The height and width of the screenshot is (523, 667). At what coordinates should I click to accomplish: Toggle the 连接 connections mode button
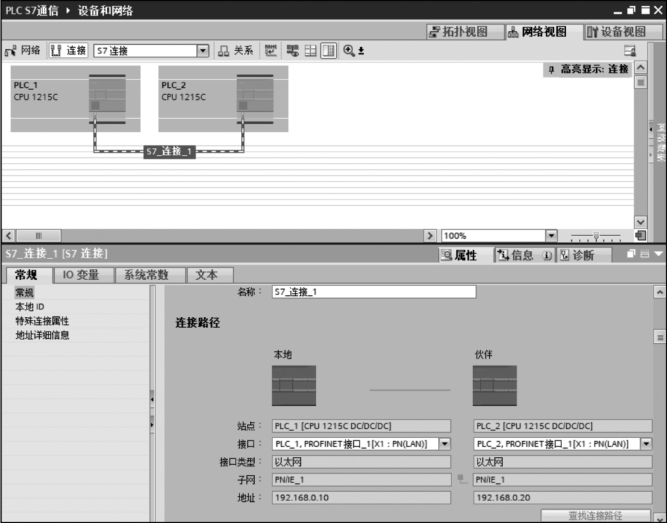pos(68,51)
